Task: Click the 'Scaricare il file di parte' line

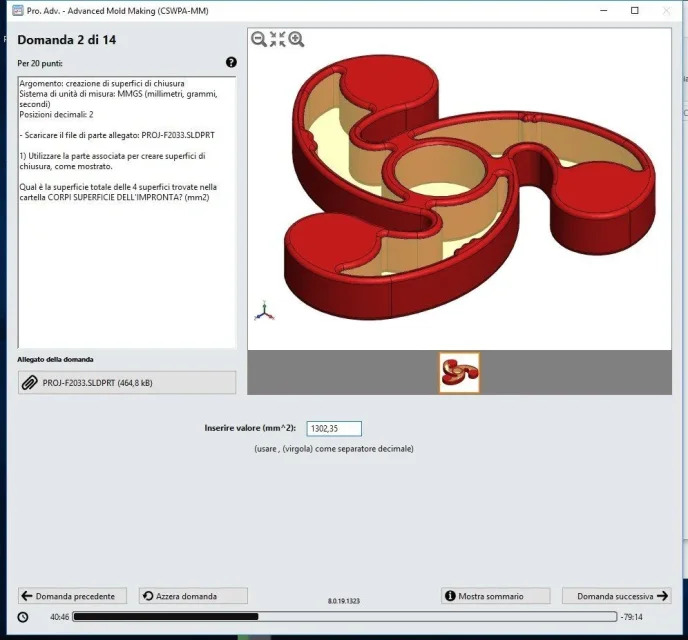Action: (x=117, y=135)
